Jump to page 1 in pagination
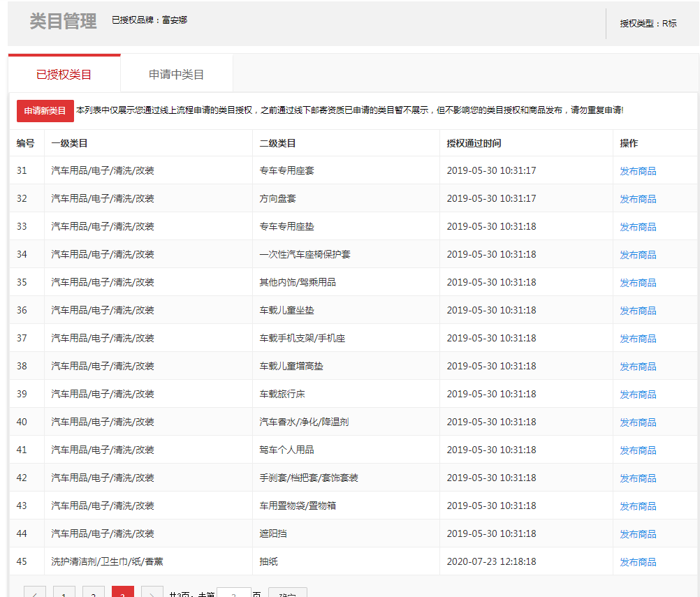Image resolution: width=700 pixels, height=597 pixels. [x=64, y=593]
